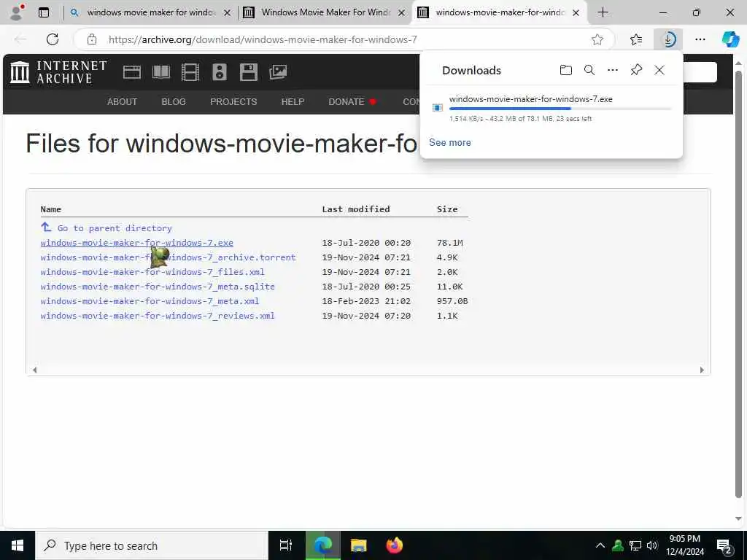Open the Software floppy disk icon
The image size is (747, 560).
[249, 72]
